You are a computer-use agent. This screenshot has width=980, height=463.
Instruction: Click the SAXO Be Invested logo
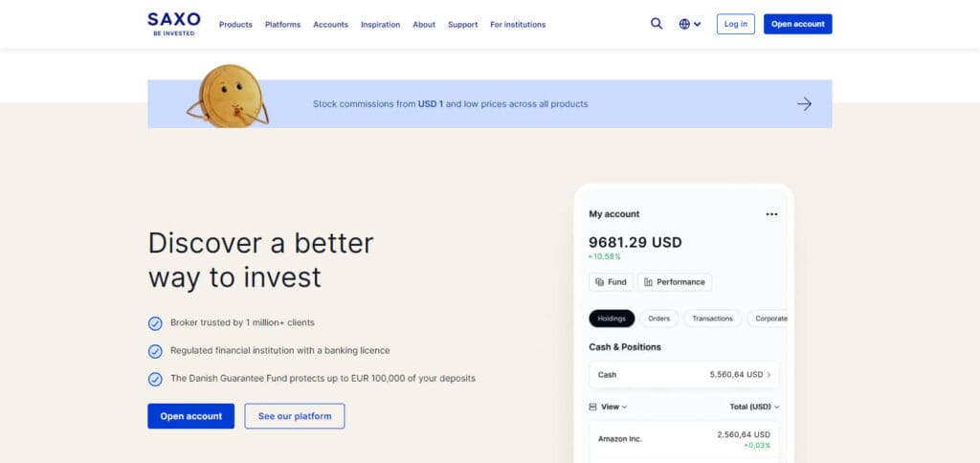click(174, 24)
